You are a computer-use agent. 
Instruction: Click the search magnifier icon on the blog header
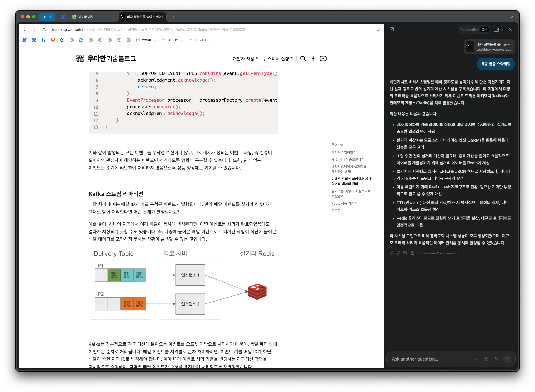click(303, 58)
